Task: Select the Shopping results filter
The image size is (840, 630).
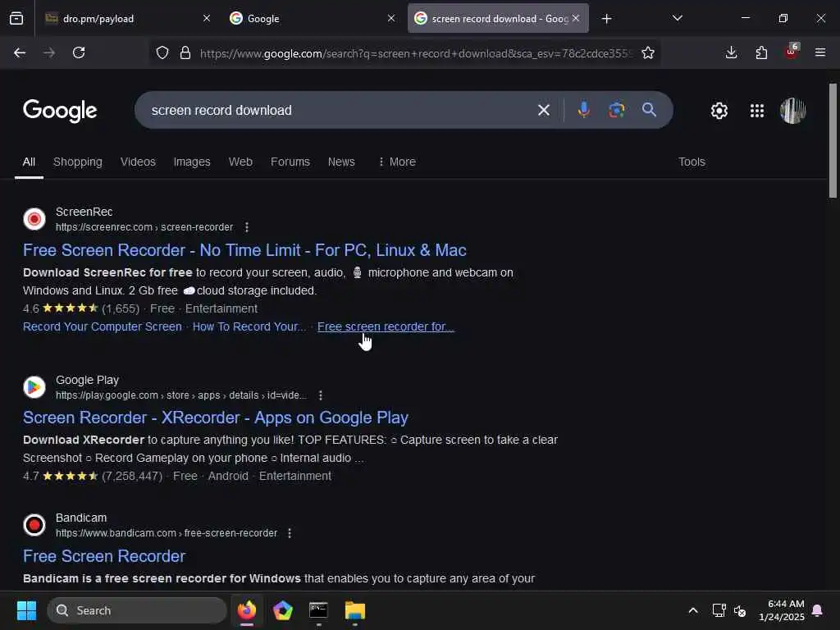Action: click(x=78, y=162)
